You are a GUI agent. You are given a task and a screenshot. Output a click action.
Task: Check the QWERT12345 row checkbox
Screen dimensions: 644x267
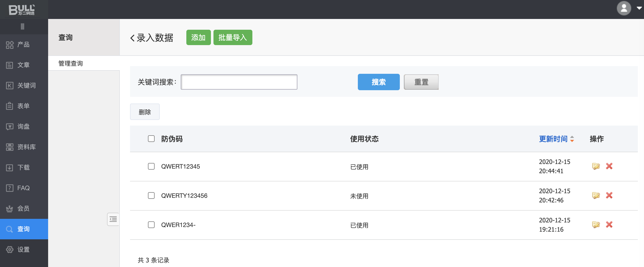click(x=151, y=166)
